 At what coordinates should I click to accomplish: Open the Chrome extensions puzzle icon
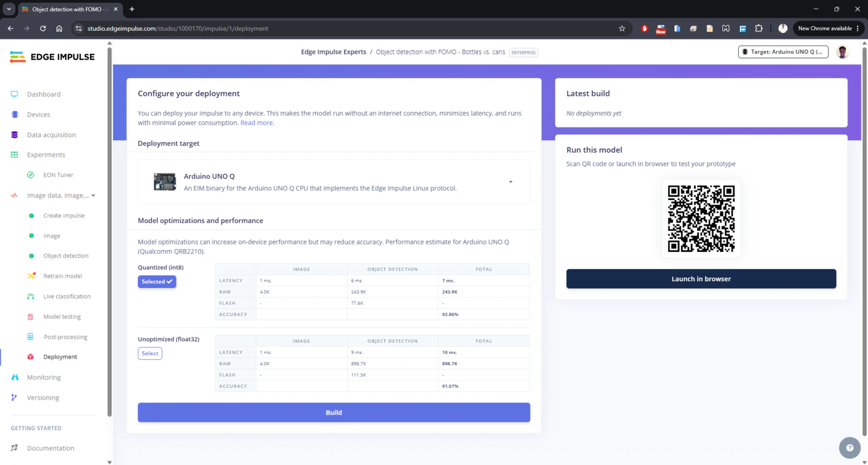(759, 29)
